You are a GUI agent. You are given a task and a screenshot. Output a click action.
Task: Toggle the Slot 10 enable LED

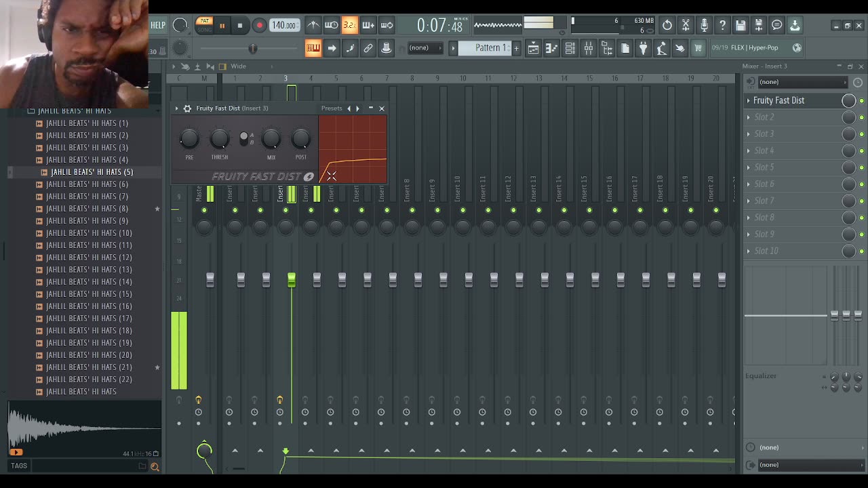[x=861, y=251]
